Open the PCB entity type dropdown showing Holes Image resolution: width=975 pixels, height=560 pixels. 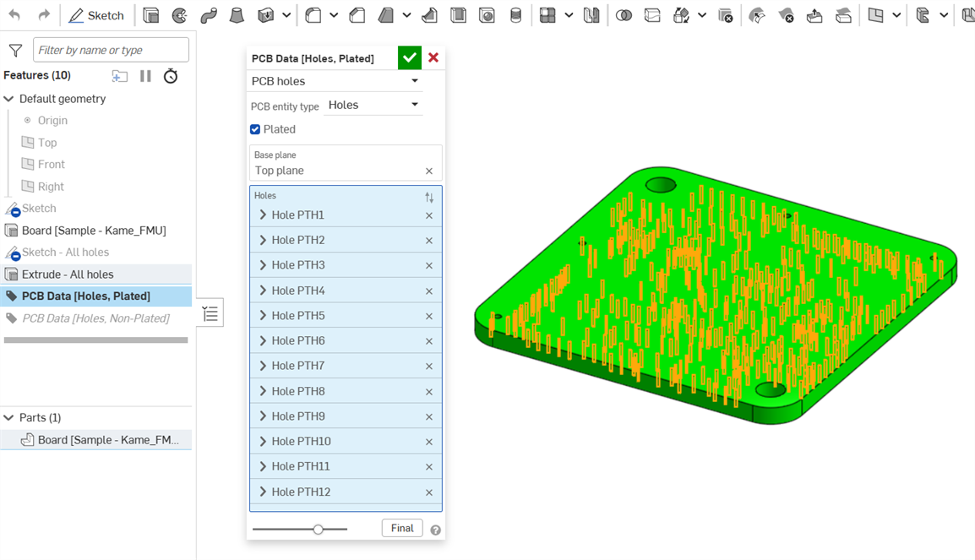pyautogui.click(x=374, y=104)
